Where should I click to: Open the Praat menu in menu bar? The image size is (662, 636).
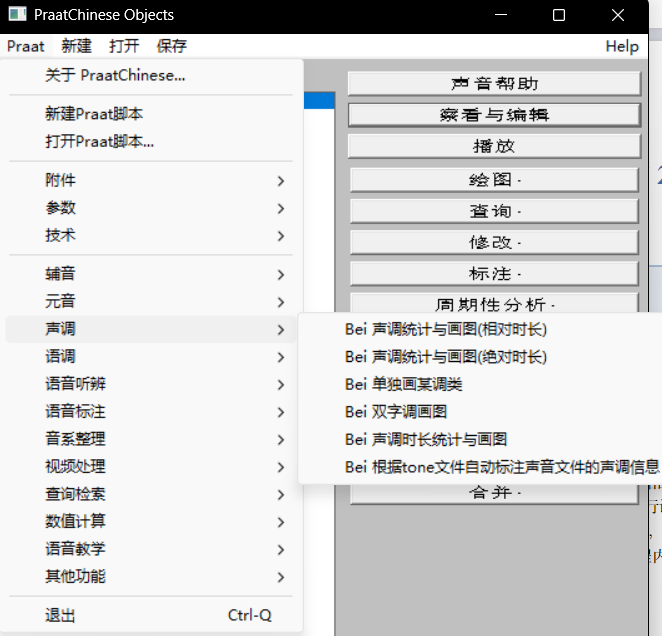click(26, 46)
